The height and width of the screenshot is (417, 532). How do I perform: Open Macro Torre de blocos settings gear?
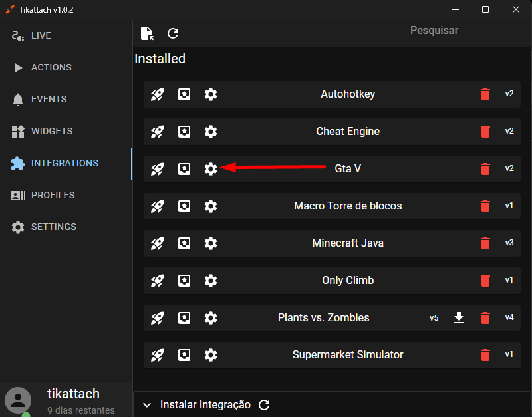click(x=211, y=206)
